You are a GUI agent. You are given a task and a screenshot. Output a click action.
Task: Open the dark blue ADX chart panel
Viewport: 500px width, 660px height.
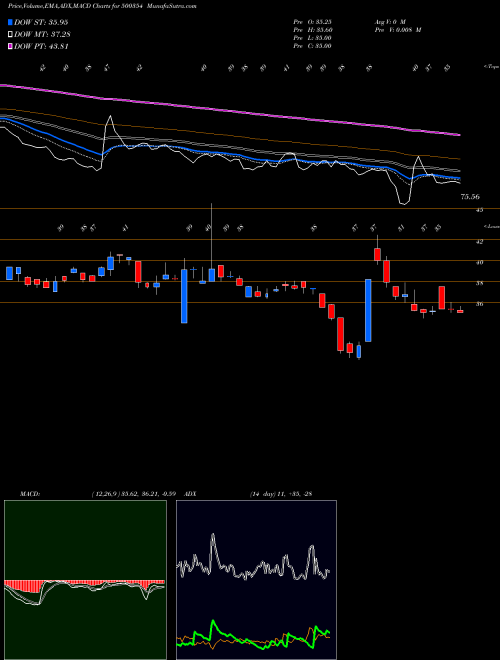pyautogui.click(x=256, y=580)
